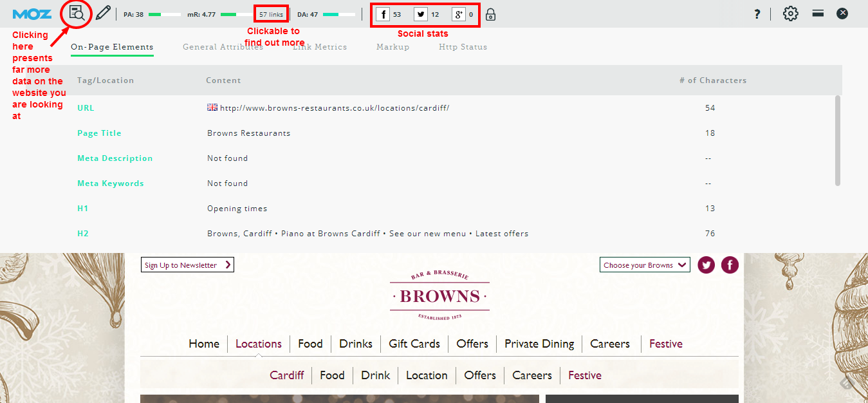
Task: Click the Content column header
Action: tap(223, 80)
